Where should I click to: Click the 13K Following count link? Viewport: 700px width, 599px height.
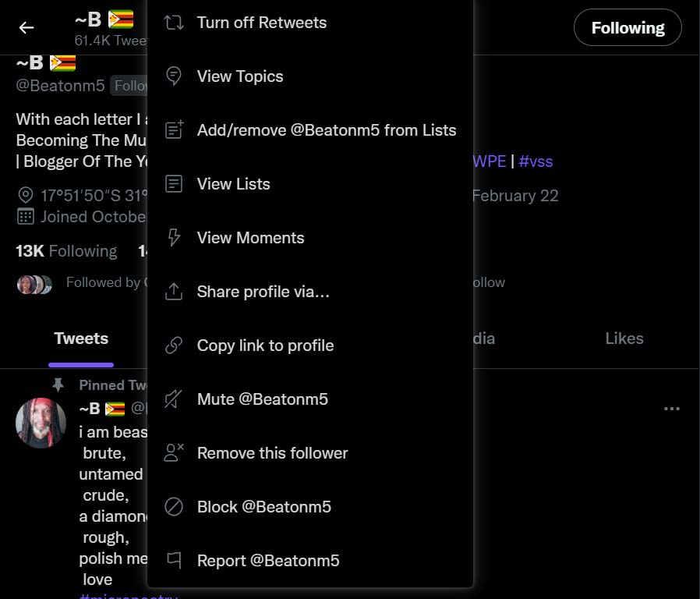pos(66,251)
